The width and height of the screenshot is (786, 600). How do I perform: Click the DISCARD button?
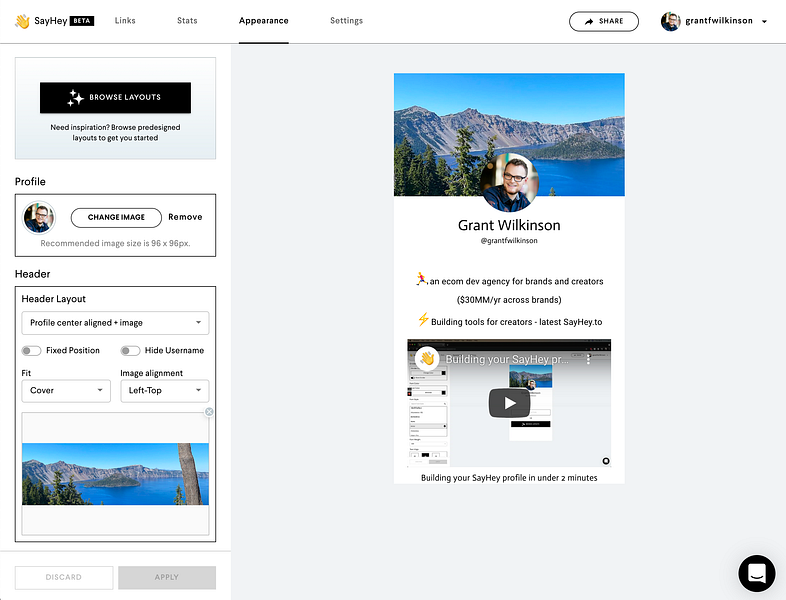pos(64,577)
